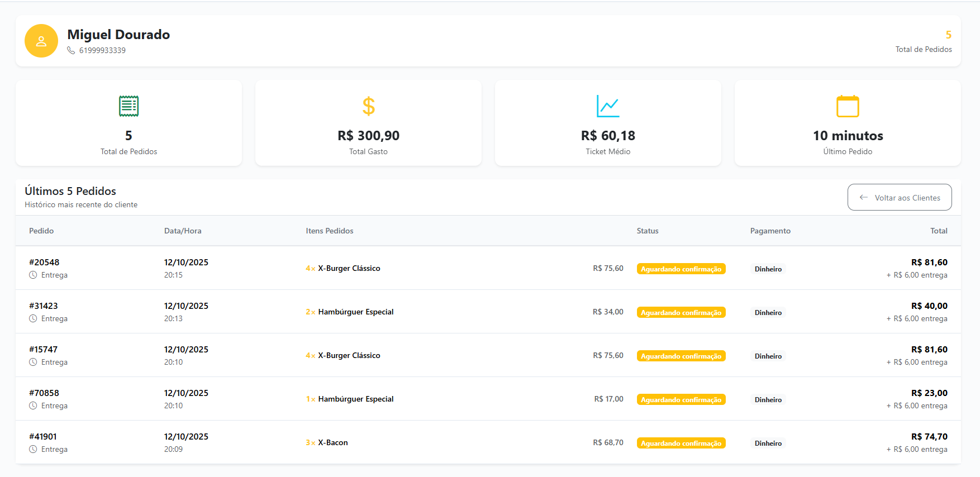Click the Status column header
Viewport: 980px width, 477px height.
648,231
